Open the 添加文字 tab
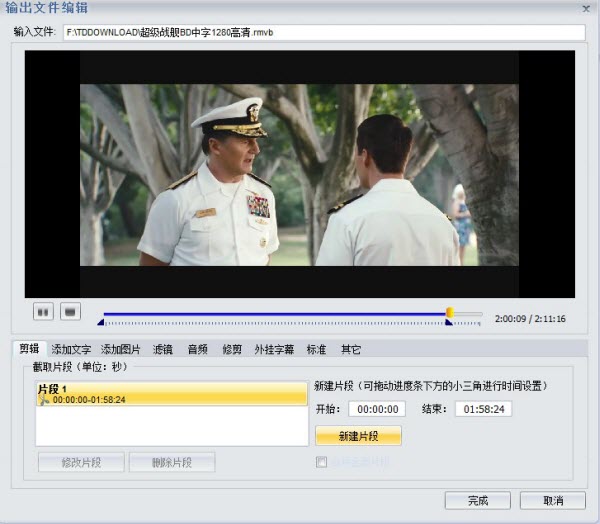The width and height of the screenshot is (600, 524). tap(71, 349)
